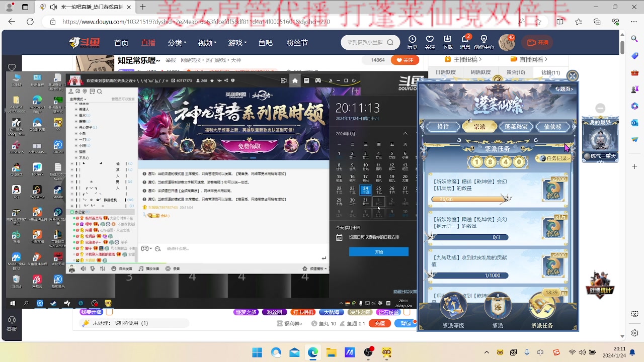Viewport: 644px width, 362px height.
Task: Open the 下载 download icon
Action: coord(447,42)
